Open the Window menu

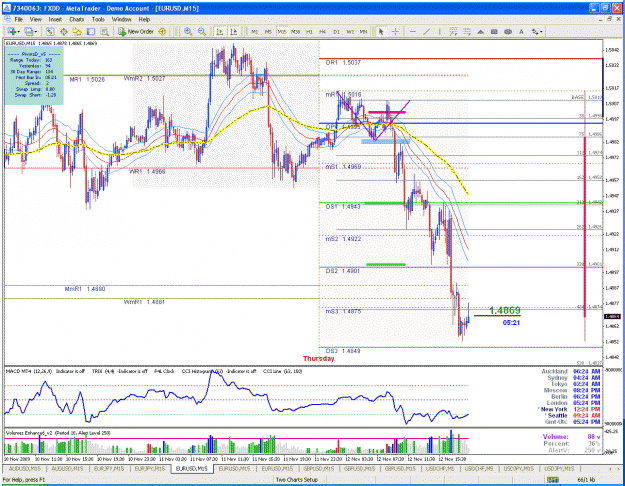(x=122, y=19)
